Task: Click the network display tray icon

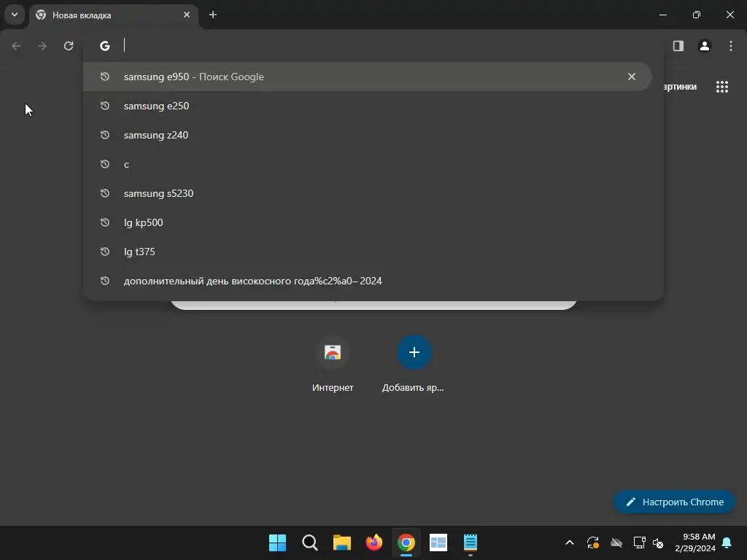Action: pos(639,542)
